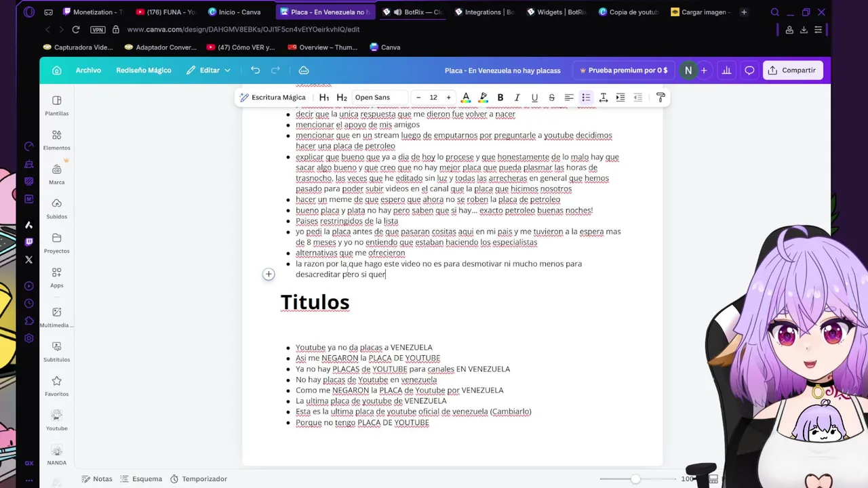Open the Notas panel
Viewport: 868px width, 488px height.
pos(97,479)
